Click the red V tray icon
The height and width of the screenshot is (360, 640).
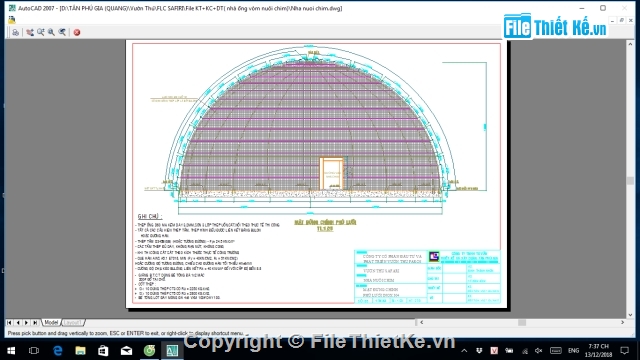click(494, 351)
